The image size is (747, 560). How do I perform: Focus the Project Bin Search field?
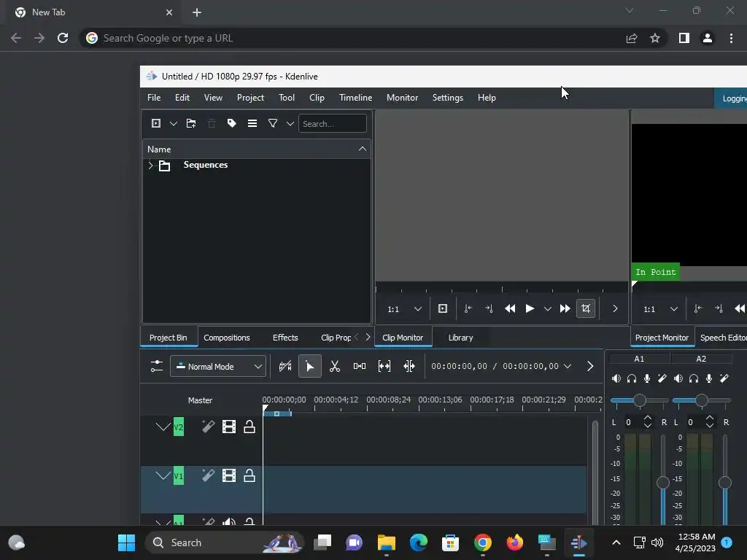[x=332, y=124]
